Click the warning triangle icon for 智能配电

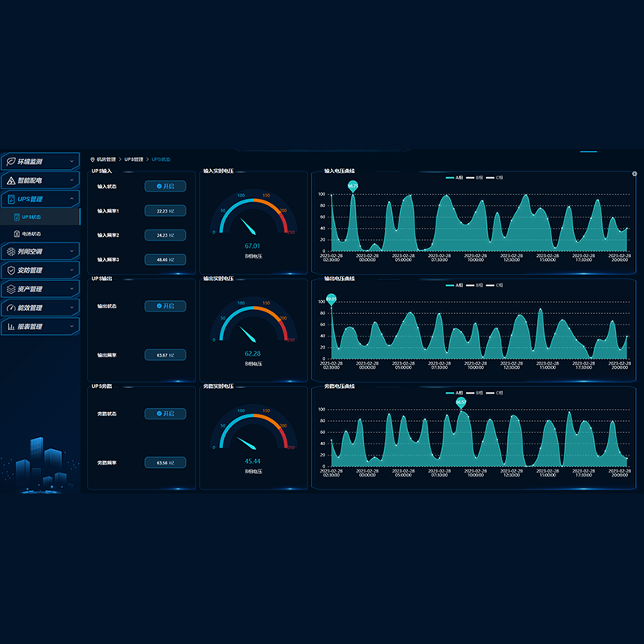[10, 180]
